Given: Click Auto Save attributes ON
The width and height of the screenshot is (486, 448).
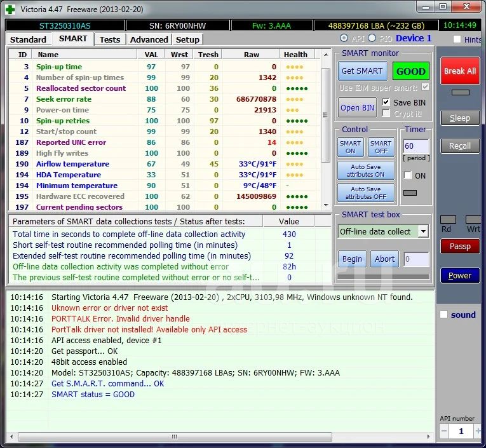Looking at the screenshot, I should coord(366,170).
